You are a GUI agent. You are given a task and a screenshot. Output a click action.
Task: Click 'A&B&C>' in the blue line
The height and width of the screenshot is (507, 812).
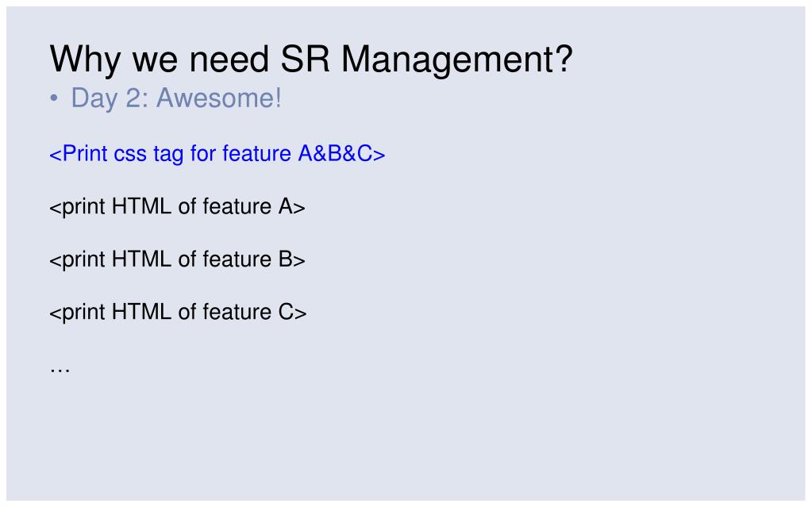point(342,154)
